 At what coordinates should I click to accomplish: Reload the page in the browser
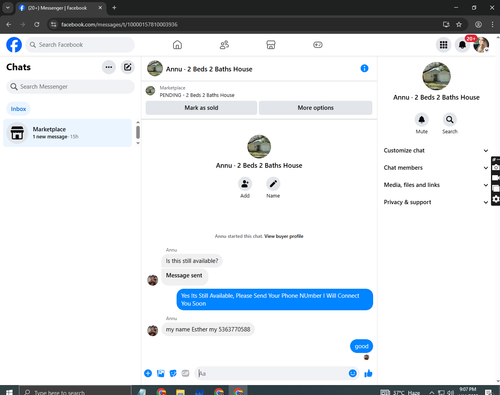[x=37, y=24]
